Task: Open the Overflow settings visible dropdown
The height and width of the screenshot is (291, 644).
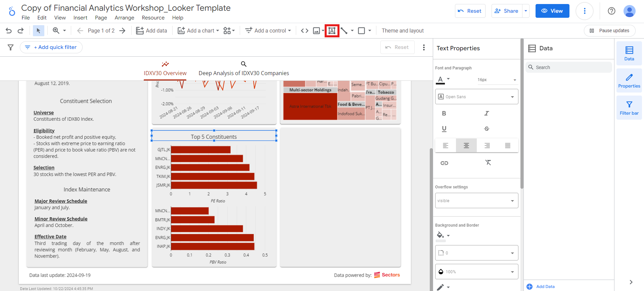Action: 476,200
